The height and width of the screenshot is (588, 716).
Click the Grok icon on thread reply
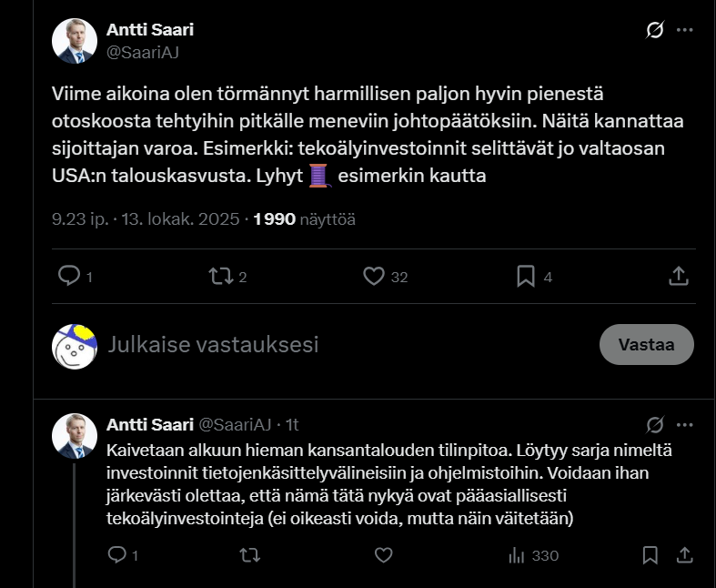[654, 424]
